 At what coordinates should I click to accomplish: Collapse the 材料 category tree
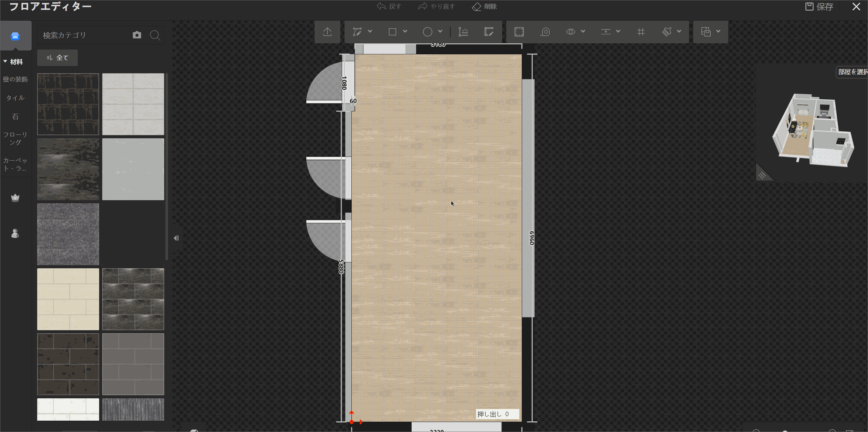(x=5, y=62)
